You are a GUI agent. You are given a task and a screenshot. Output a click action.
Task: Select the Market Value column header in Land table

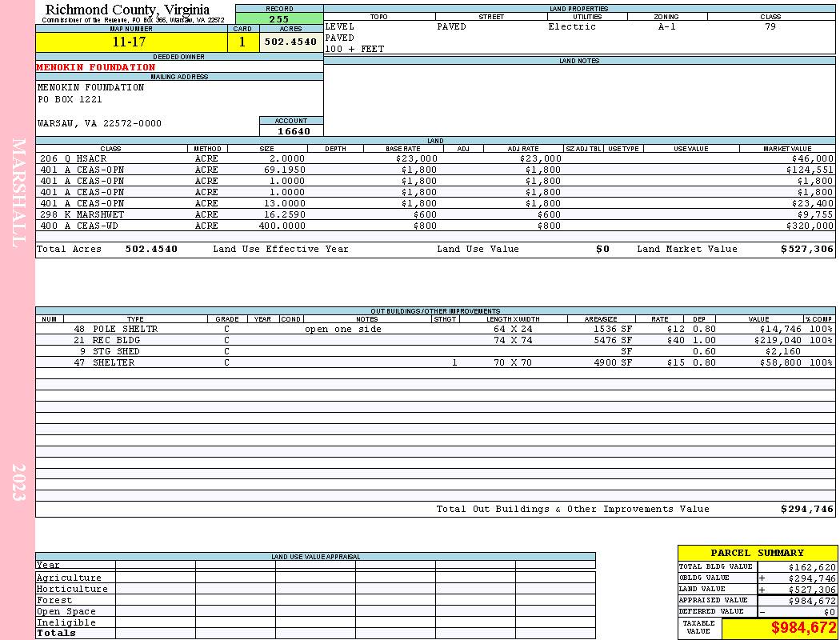787,149
